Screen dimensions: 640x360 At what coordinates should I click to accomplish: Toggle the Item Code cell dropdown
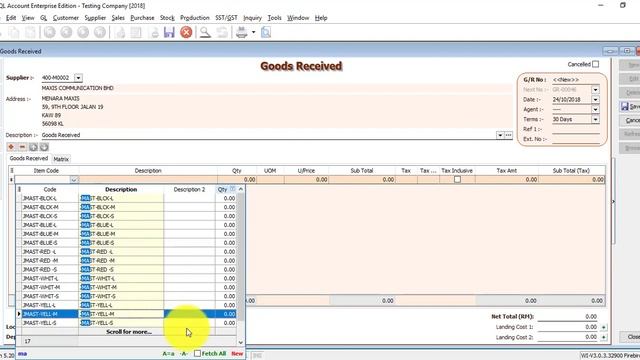[74, 180]
